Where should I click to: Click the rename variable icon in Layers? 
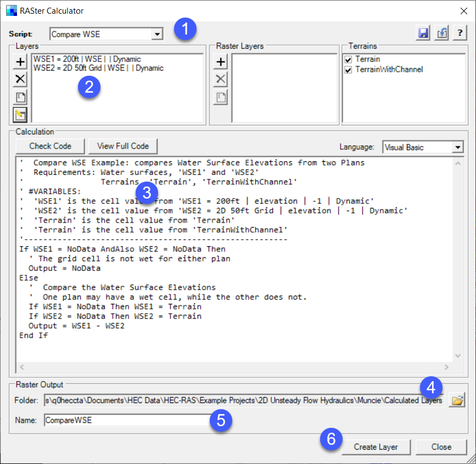20,97
